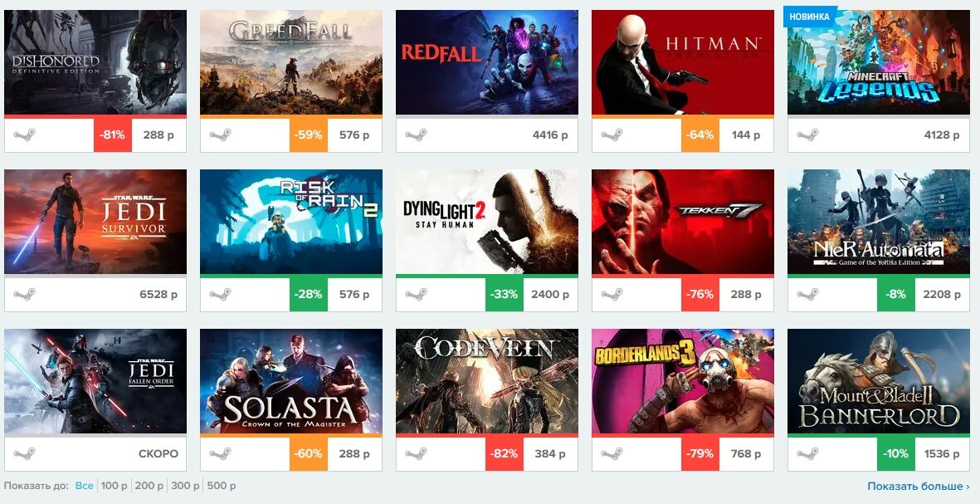
Task: Click the Steam icon under Minecraft Legends
Action: coord(807,135)
